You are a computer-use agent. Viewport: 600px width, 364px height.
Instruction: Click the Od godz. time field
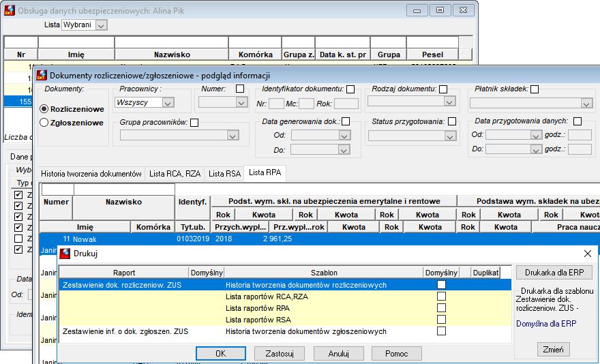(580, 135)
